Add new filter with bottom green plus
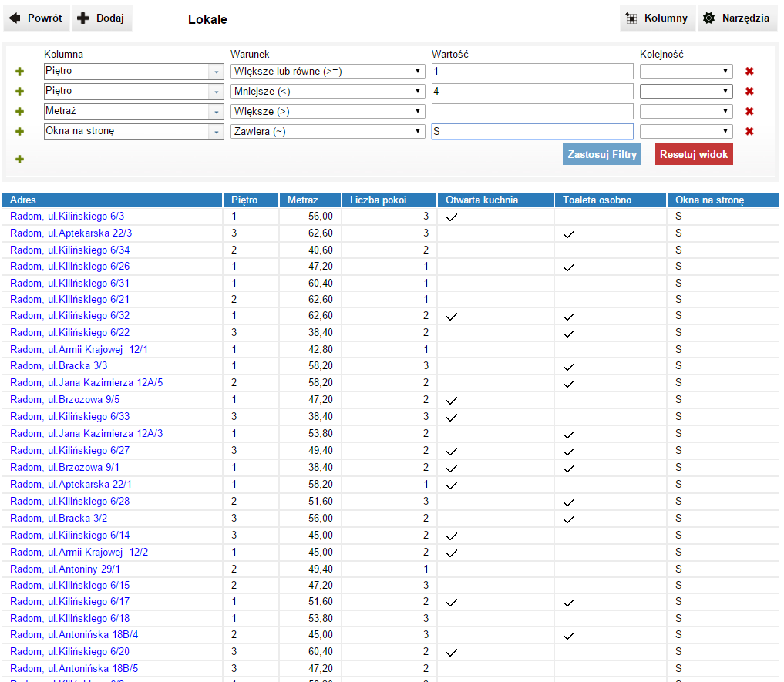The height and width of the screenshot is (682, 784). click(20, 159)
